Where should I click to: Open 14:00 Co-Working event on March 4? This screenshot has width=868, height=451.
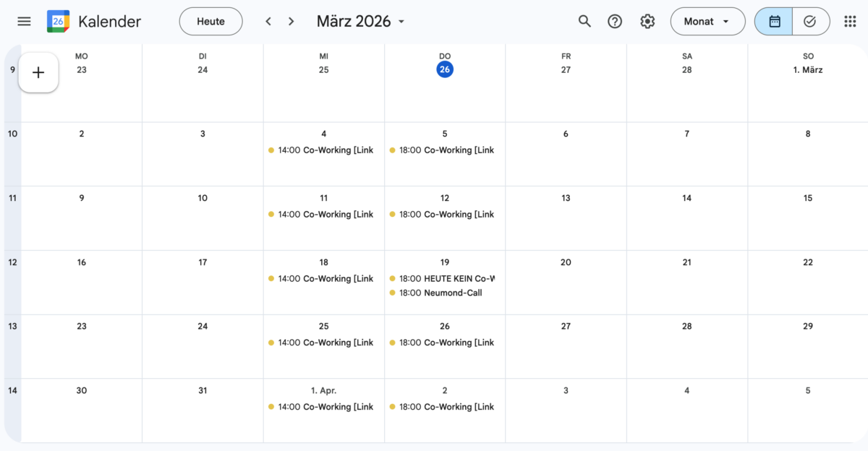322,150
